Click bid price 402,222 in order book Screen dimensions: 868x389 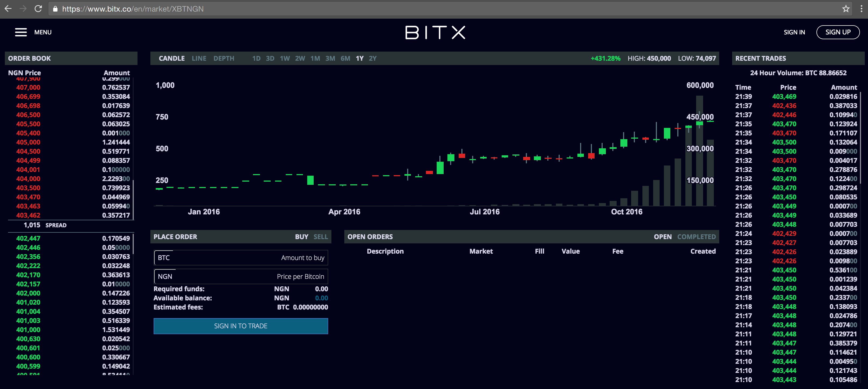(x=28, y=266)
